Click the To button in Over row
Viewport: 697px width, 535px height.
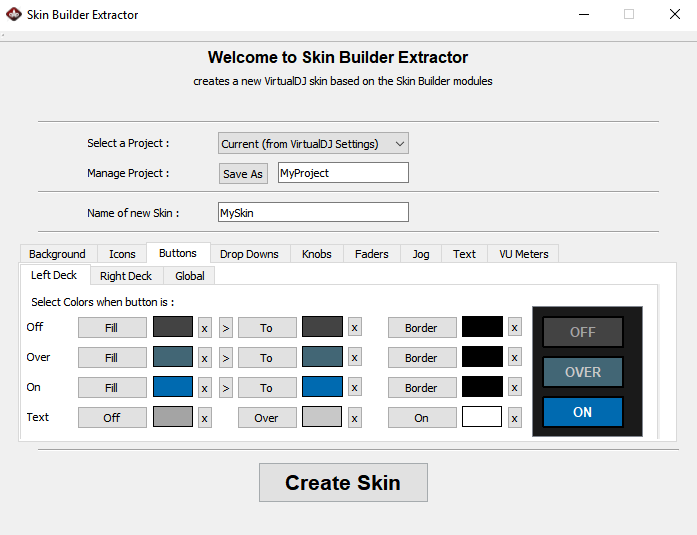[x=267, y=358]
